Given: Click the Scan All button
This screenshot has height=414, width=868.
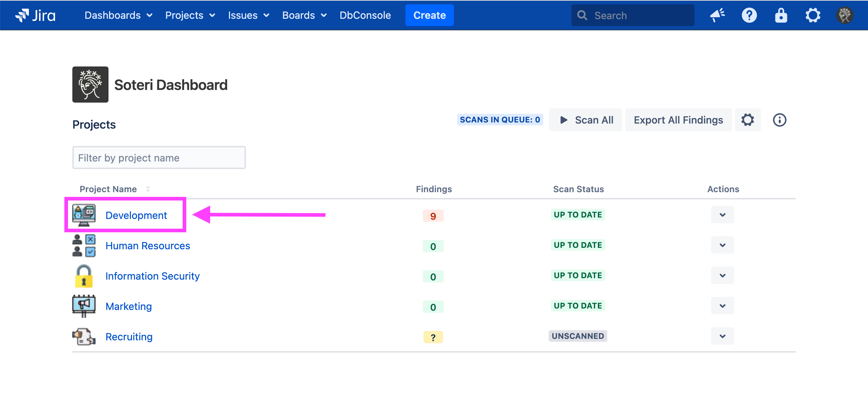Looking at the screenshot, I should [x=586, y=120].
